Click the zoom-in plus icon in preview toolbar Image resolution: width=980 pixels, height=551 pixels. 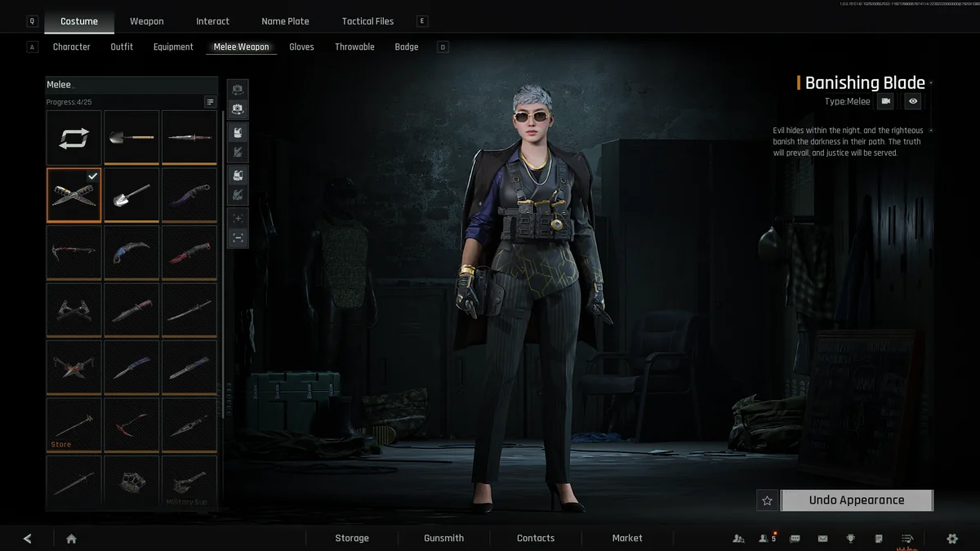coord(238,219)
